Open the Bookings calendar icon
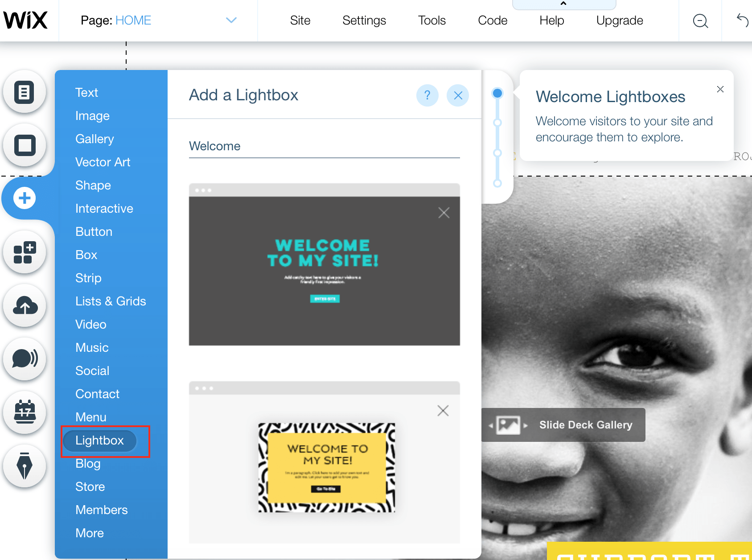752x560 pixels. 25,412
